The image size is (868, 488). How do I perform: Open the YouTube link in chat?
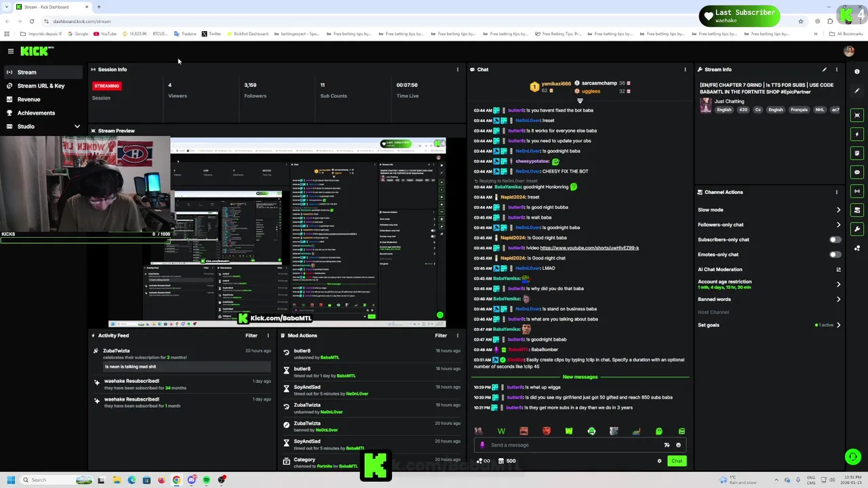click(x=589, y=248)
